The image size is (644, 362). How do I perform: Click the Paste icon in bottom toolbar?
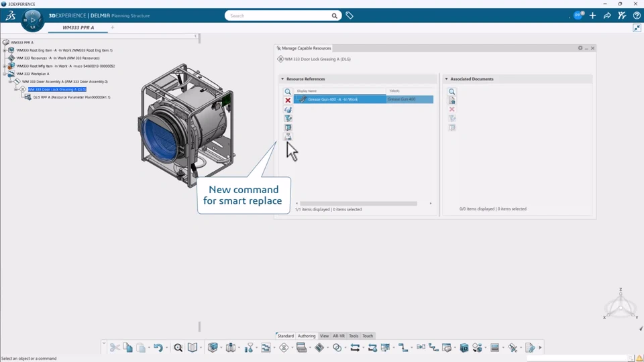(x=141, y=348)
